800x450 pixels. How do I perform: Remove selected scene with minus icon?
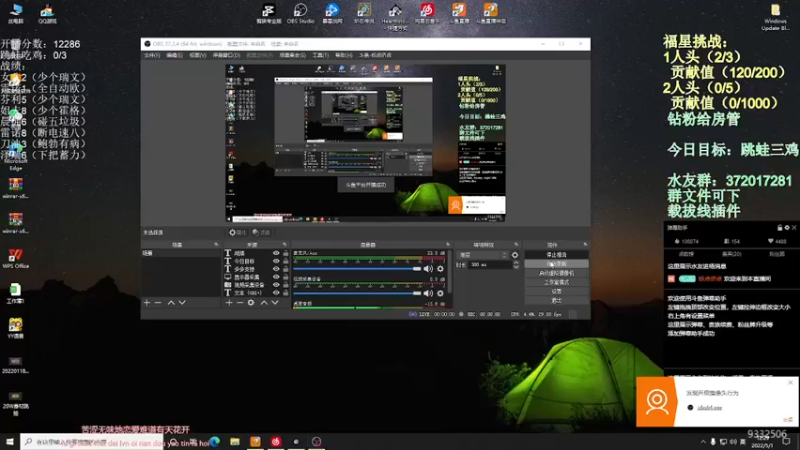click(158, 303)
